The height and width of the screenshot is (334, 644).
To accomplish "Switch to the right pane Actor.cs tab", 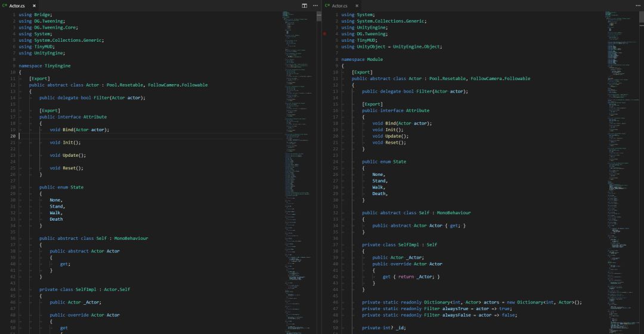I will [340, 5].
